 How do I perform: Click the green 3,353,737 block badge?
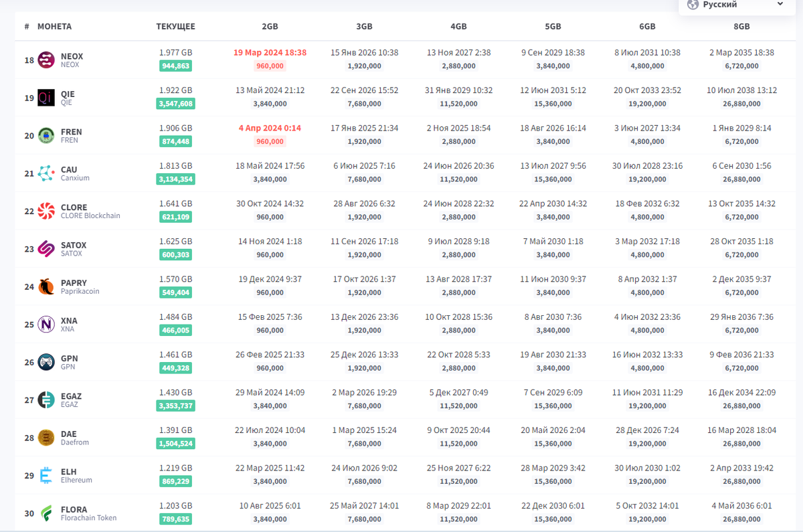tap(176, 406)
